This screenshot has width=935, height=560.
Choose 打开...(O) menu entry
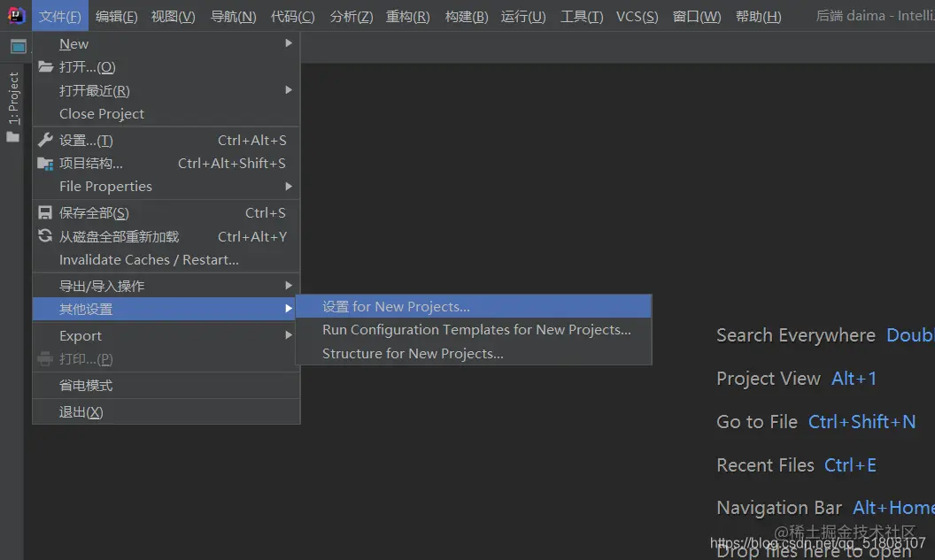(x=166, y=66)
